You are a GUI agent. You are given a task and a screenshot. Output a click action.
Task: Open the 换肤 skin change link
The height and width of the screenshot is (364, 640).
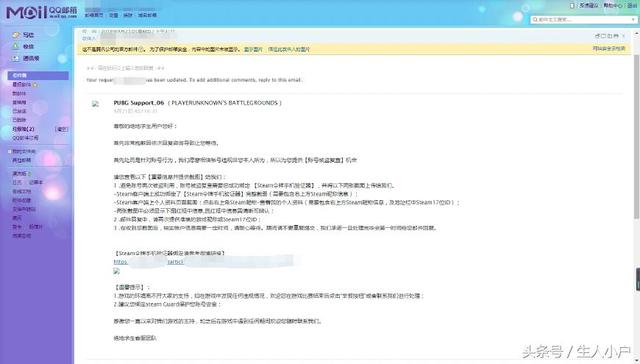tap(128, 15)
